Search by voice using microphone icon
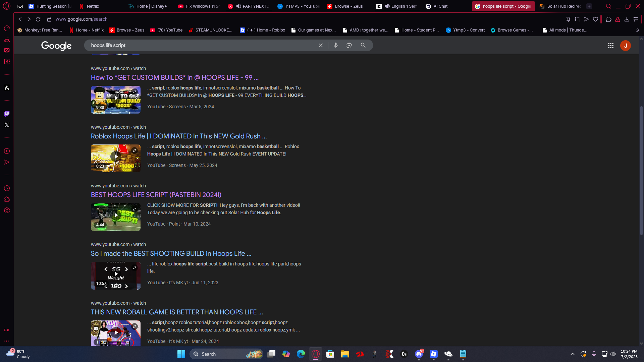The image size is (644, 362). [336, 45]
